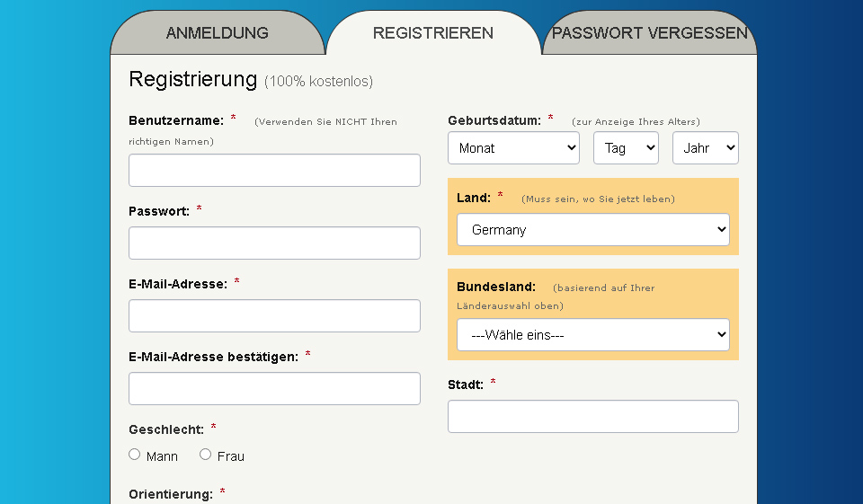Image resolution: width=863 pixels, height=504 pixels.
Task: Click the E-Mail-Adresse input field
Action: 274,316
